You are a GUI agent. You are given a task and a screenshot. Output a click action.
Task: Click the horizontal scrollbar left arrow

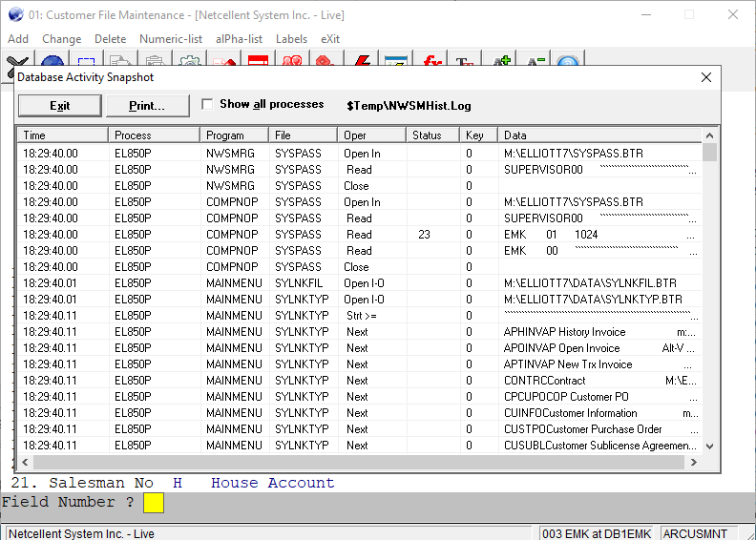[25, 462]
